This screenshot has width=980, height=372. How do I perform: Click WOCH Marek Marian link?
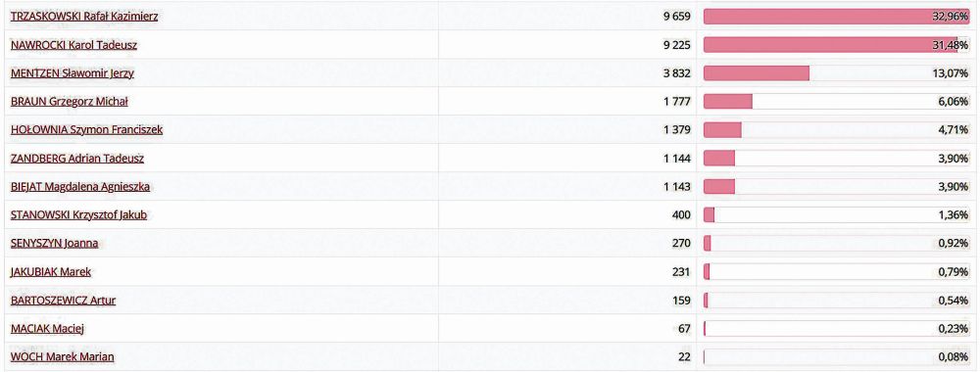click(63, 358)
